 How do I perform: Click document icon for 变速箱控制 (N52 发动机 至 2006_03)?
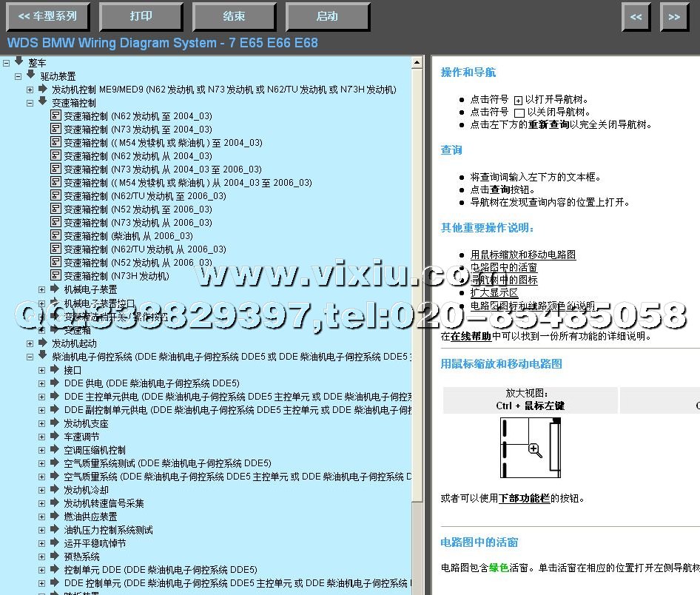[55, 209]
